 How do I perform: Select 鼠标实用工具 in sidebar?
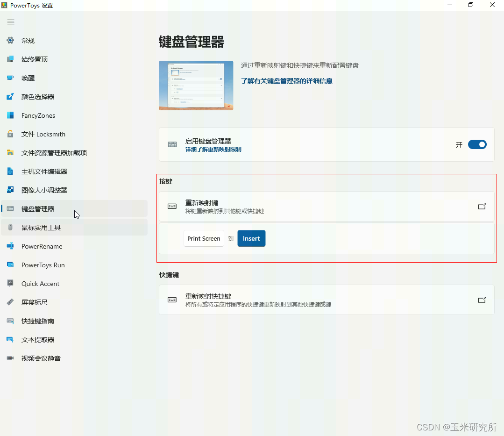pyautogui.click(x=74, y=227)
